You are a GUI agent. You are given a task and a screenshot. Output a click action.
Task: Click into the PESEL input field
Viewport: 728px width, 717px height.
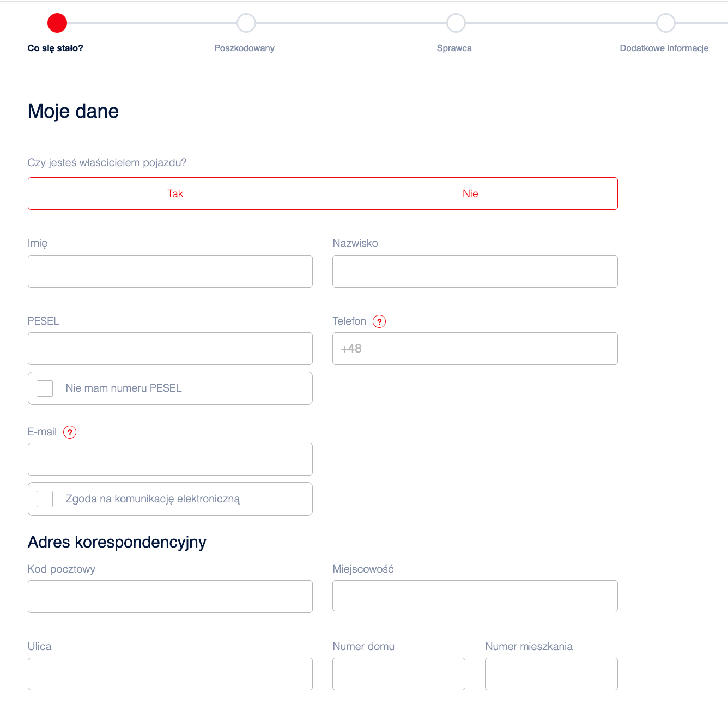click(x=170, y=349)
